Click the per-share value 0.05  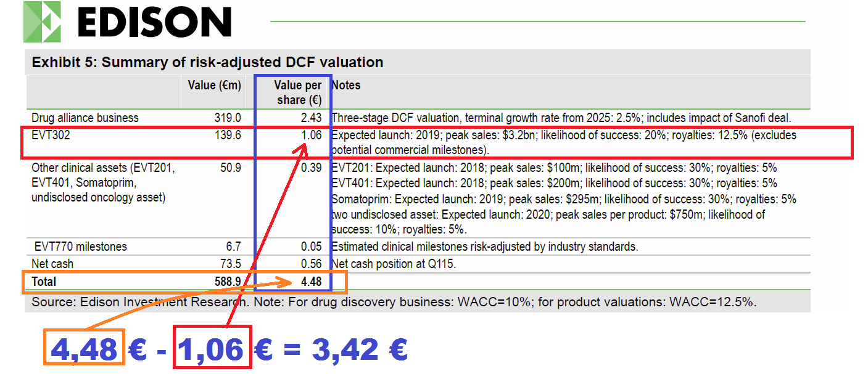(310, 246)
